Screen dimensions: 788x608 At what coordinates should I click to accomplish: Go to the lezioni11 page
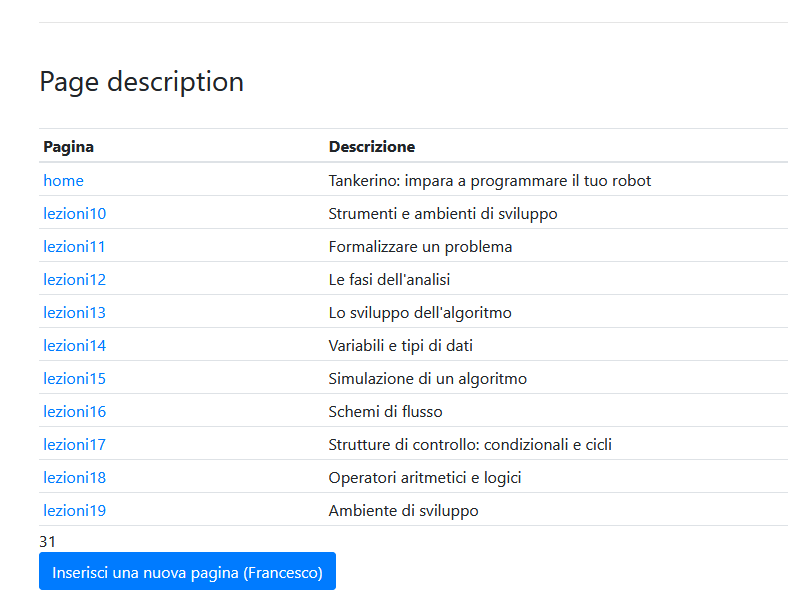74,247
